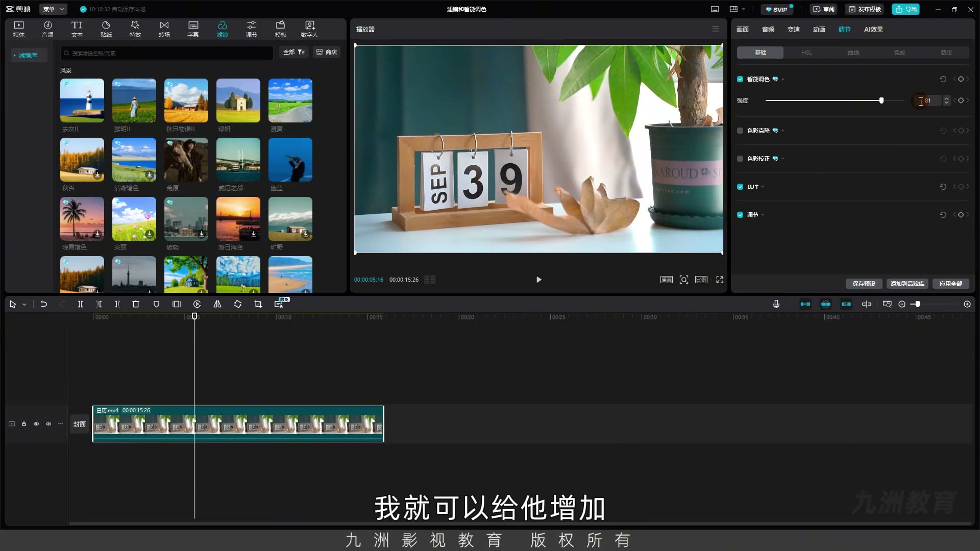Click the 导出 export button
The width and height of the screenshot is (980, 551).
click(906, 9)
